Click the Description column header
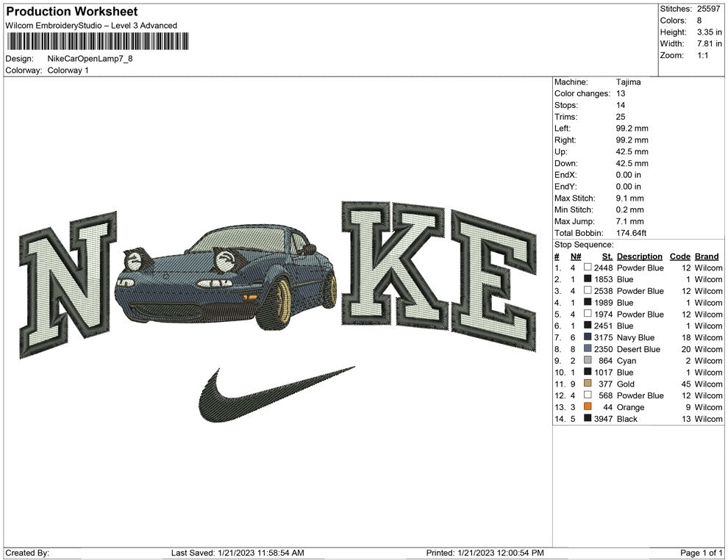 [639, 256]
